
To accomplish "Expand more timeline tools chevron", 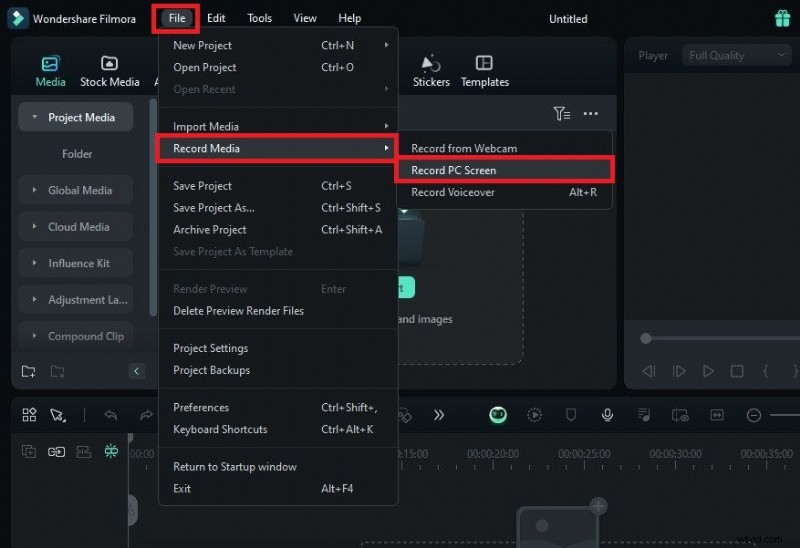I will click(x=439, y=415).
